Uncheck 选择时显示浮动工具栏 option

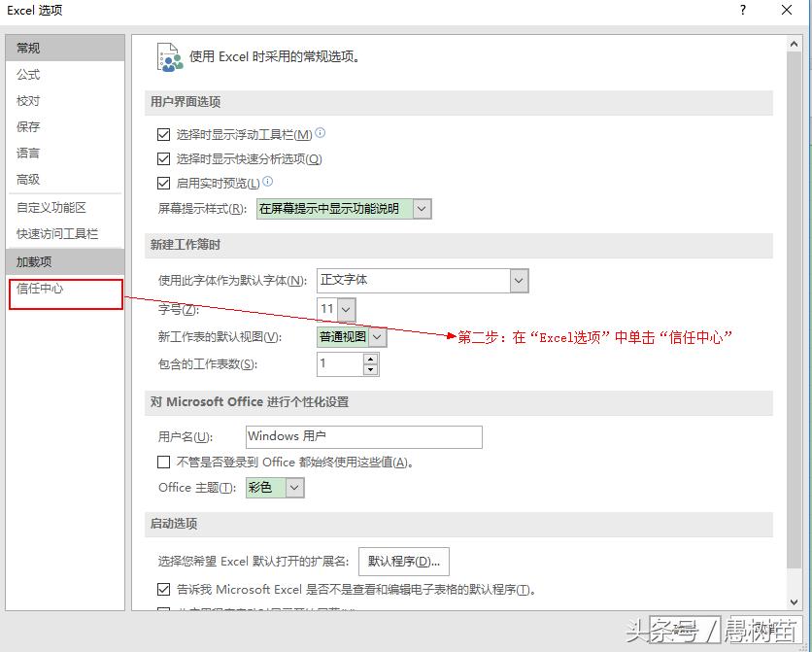click(164, 132)
